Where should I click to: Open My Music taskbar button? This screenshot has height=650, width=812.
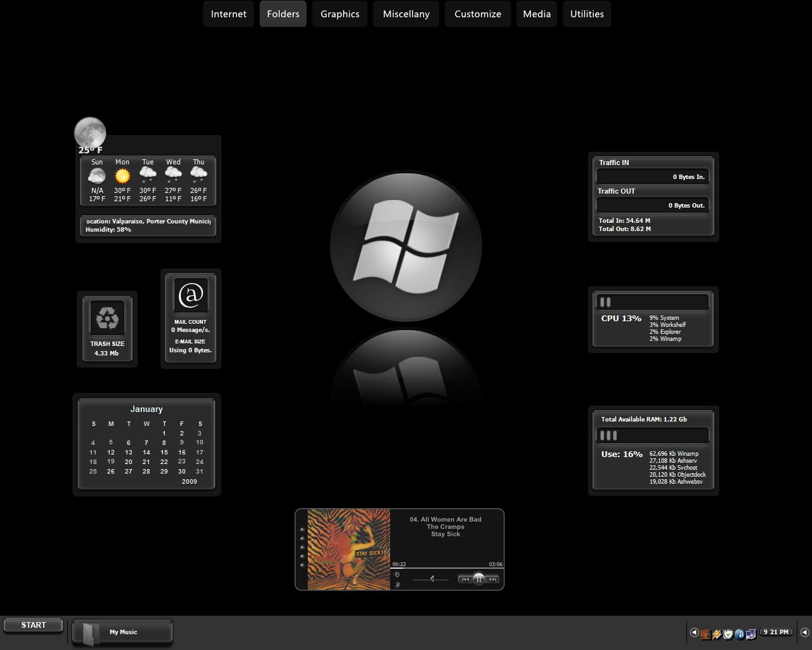click(122, 632)
